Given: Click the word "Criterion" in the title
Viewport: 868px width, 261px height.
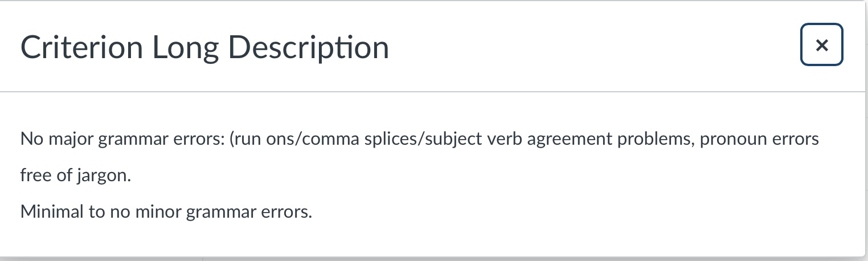Looking at the screenshot, I should pyautogui.click(x=81, y=48).
